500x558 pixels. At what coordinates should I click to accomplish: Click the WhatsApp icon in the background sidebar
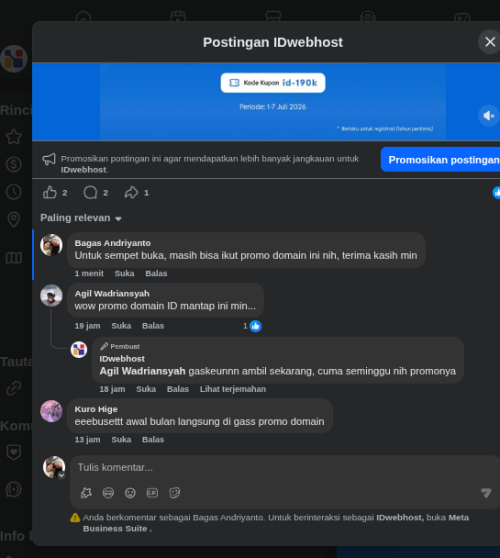coord(14,489)
